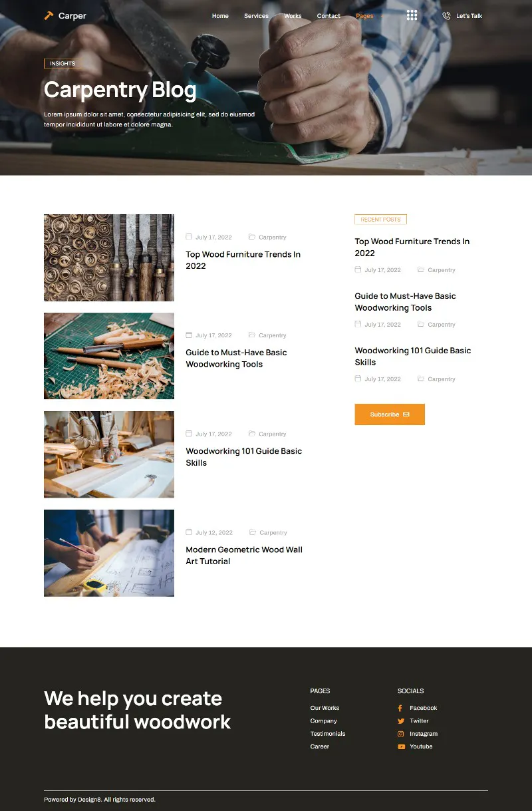This screenshot has width=532, height=811.
Task: Click the Twitter bird icon in footer
Action: click(x=401, y=721)
